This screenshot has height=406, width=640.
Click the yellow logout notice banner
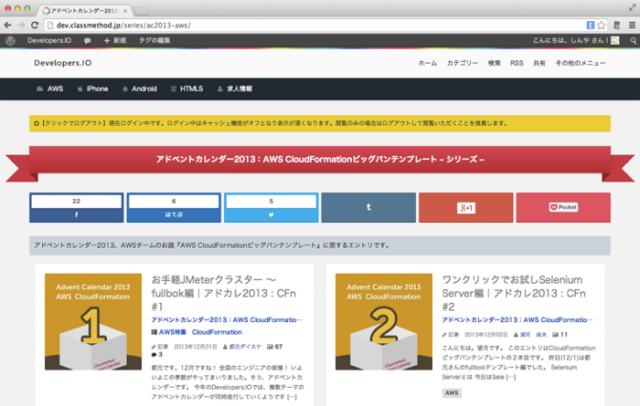pos(320,123)
